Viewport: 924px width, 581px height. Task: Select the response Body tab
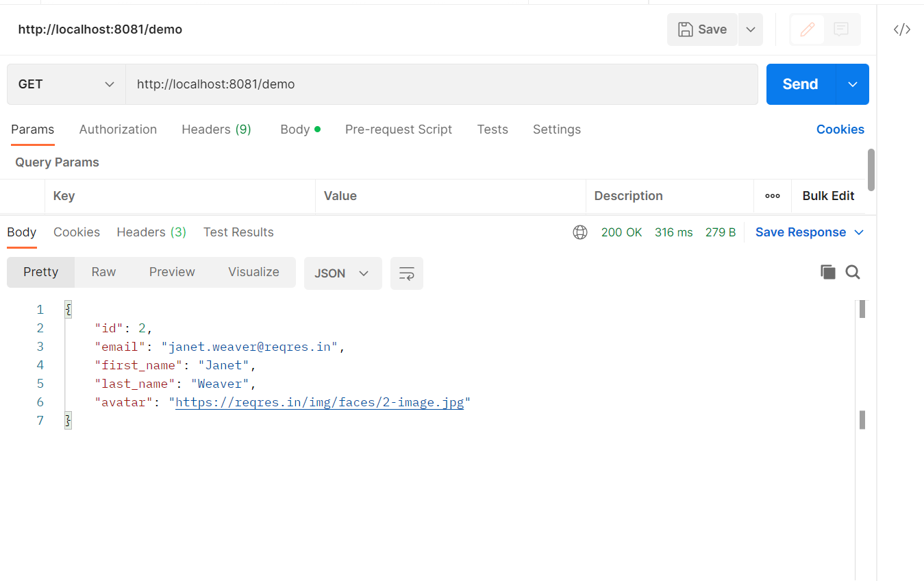(21, 232)
